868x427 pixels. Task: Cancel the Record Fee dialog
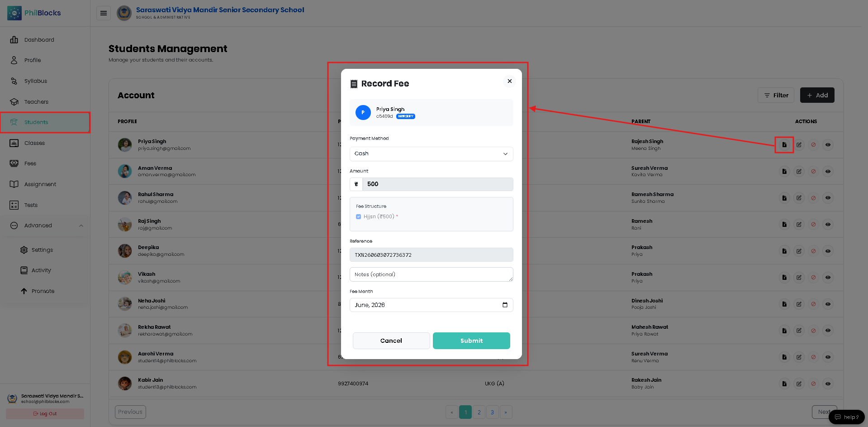[x=391, y=341]
